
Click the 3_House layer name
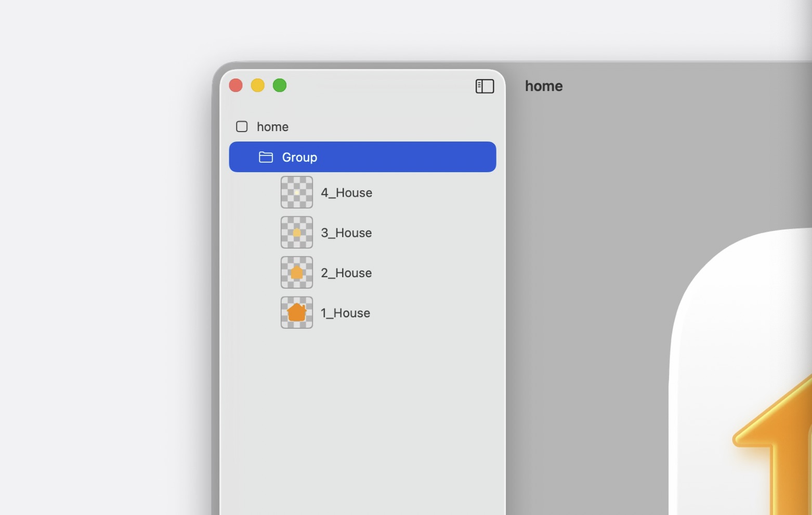tap(346, 233)
